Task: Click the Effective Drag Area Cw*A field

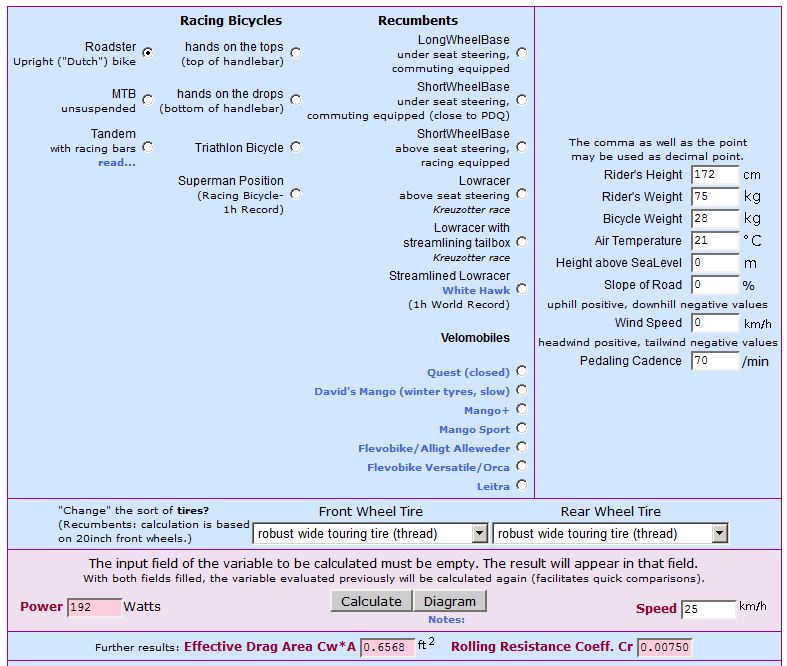Action: pos(388,647)
